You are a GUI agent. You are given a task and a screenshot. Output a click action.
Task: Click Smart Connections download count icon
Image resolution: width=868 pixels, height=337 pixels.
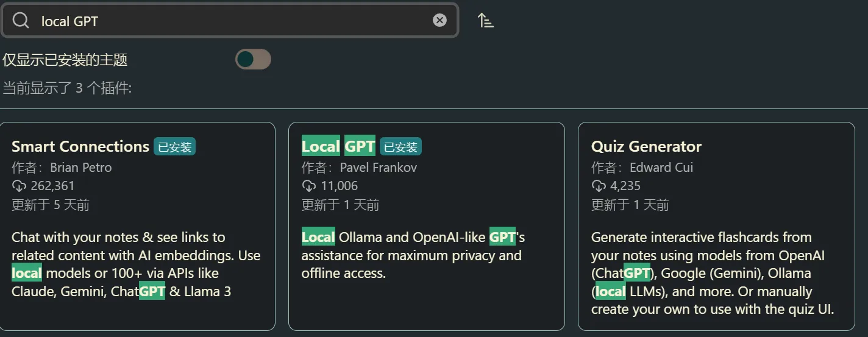[x=19, y=186]
